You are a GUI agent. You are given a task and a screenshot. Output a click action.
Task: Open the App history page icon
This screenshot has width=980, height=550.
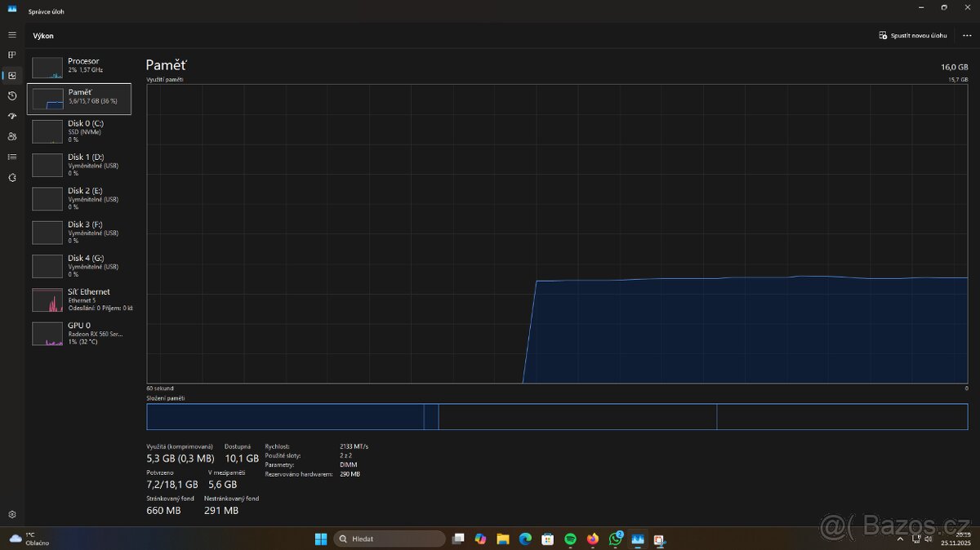click(x=11, y=95)
